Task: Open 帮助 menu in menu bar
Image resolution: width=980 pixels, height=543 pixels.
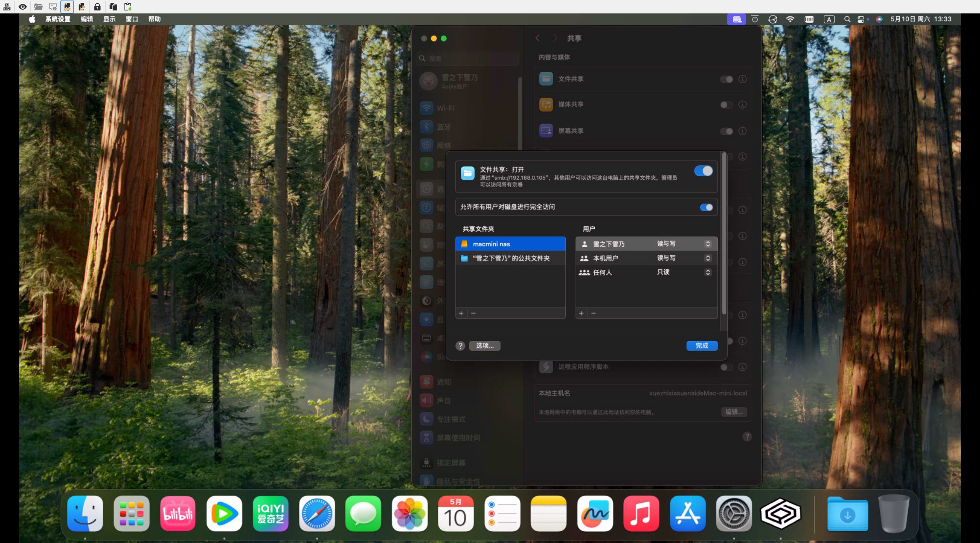Action: (154, 19)
